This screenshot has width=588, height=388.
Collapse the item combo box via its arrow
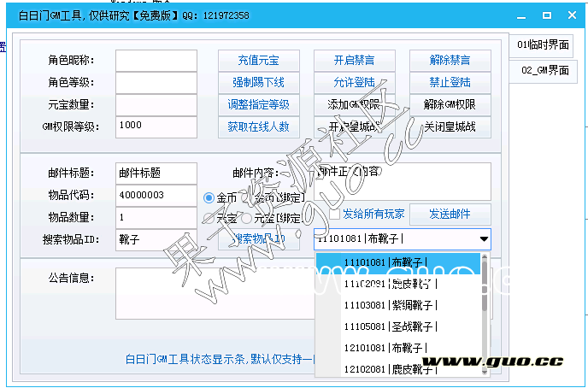484,239
